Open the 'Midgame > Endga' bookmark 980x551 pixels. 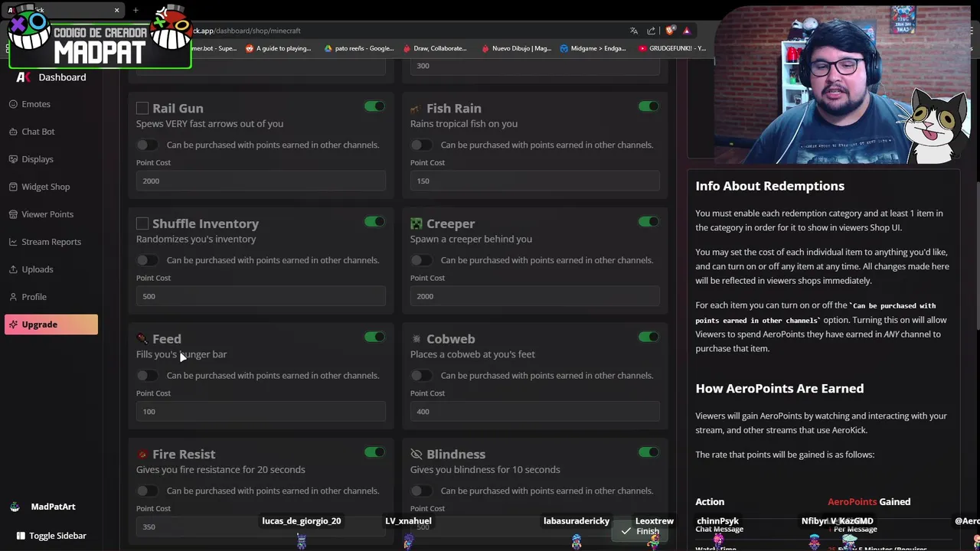593,48
